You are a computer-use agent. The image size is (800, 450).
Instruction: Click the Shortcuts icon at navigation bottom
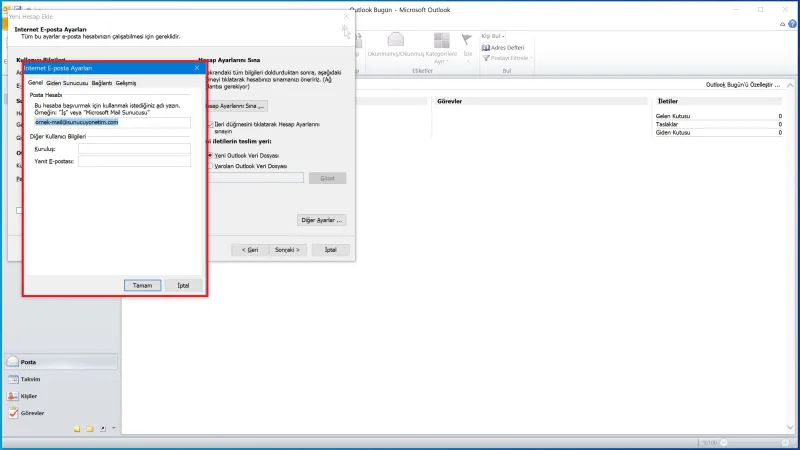pyautogui.click(x=103, y=429)
